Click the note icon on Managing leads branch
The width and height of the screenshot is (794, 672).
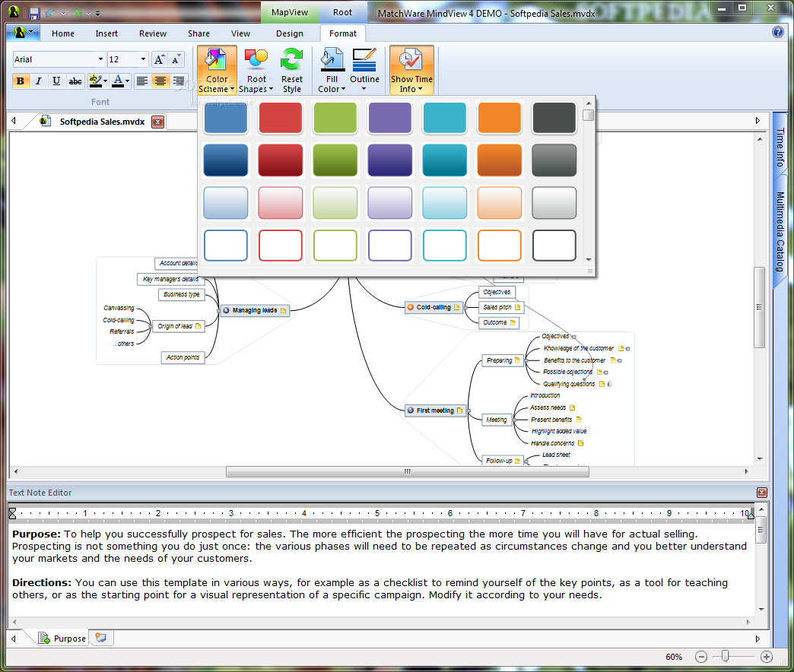click(284, 311)
